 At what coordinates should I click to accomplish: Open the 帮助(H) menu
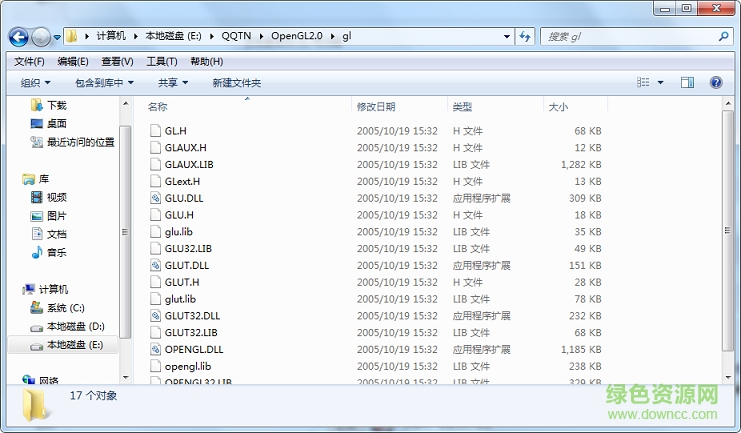coord(207,61)
